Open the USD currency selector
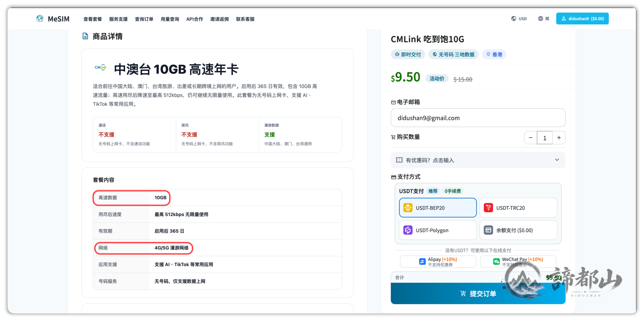The image size is (644, 321). pos(519,19)
